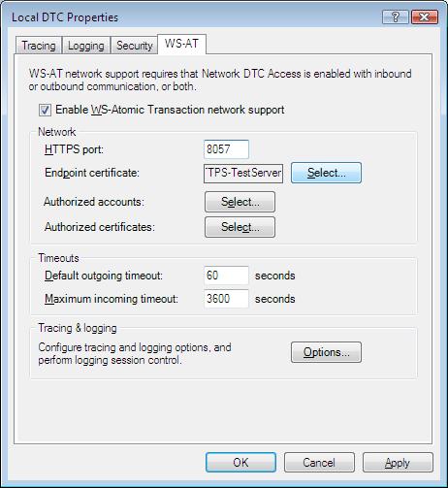448x488 pixels.
Task: Uncheck Enable WS-Atomic Transaction network support
Action: pyautogui.click(x=45, y=110)
